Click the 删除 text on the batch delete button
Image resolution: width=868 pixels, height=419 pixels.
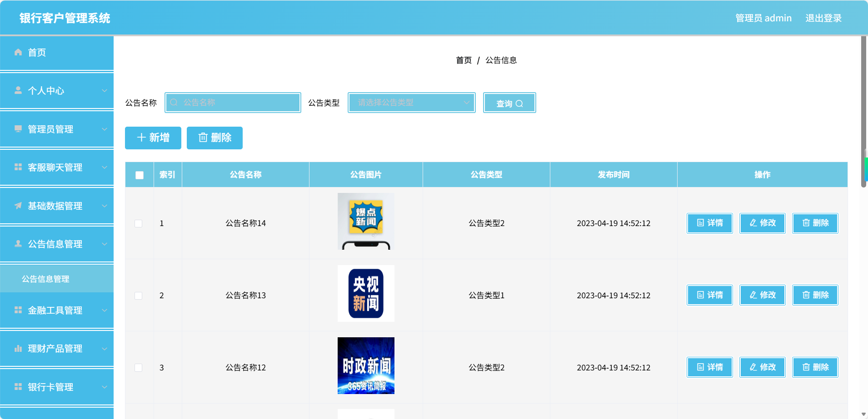221,138
